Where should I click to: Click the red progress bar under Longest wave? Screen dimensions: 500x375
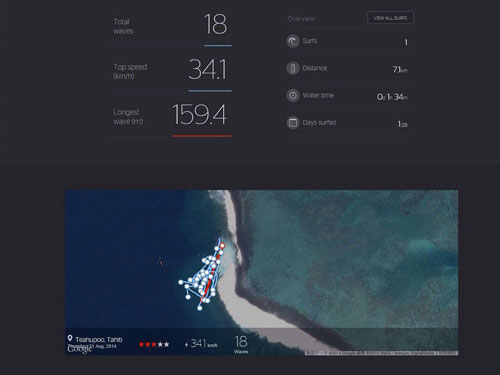pyautogui.click(x=202, y=136)
